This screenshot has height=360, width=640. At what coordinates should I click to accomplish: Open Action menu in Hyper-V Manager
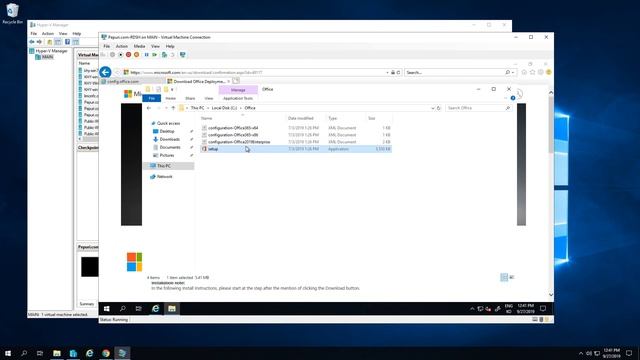click(x=48, y=33)
